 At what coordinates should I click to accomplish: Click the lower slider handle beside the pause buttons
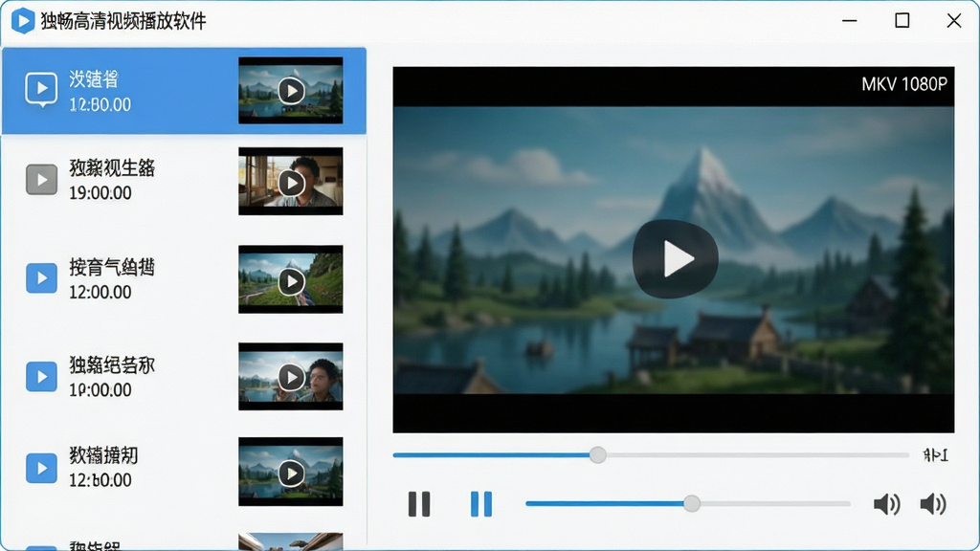[691, 503]
